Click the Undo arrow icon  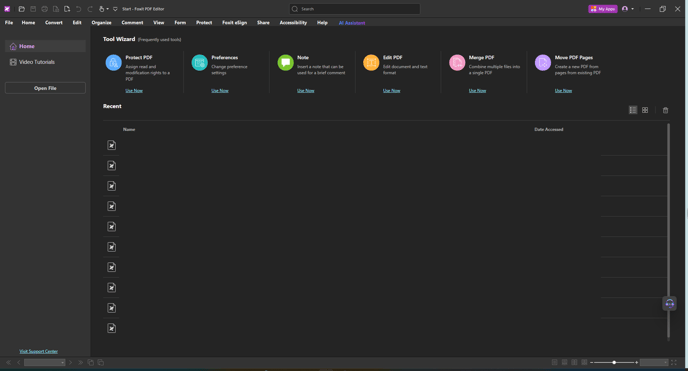click(x=79, y=9)
